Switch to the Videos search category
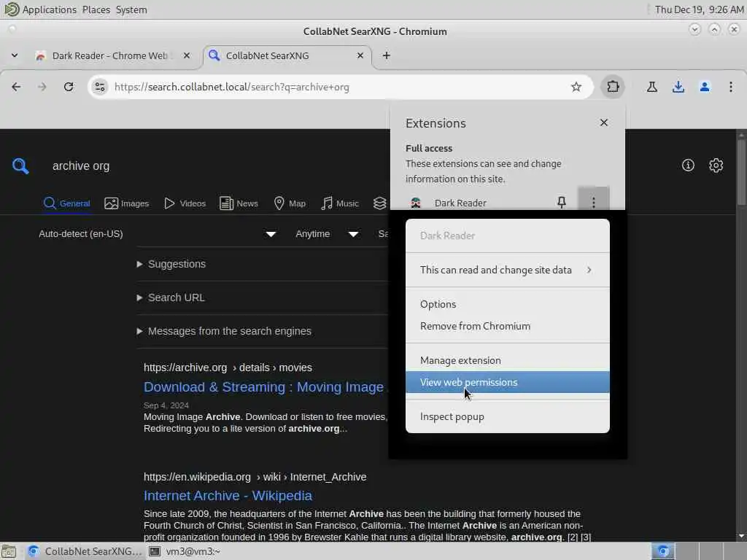Screen dimensions: 747x560 (x=185, y=203)
